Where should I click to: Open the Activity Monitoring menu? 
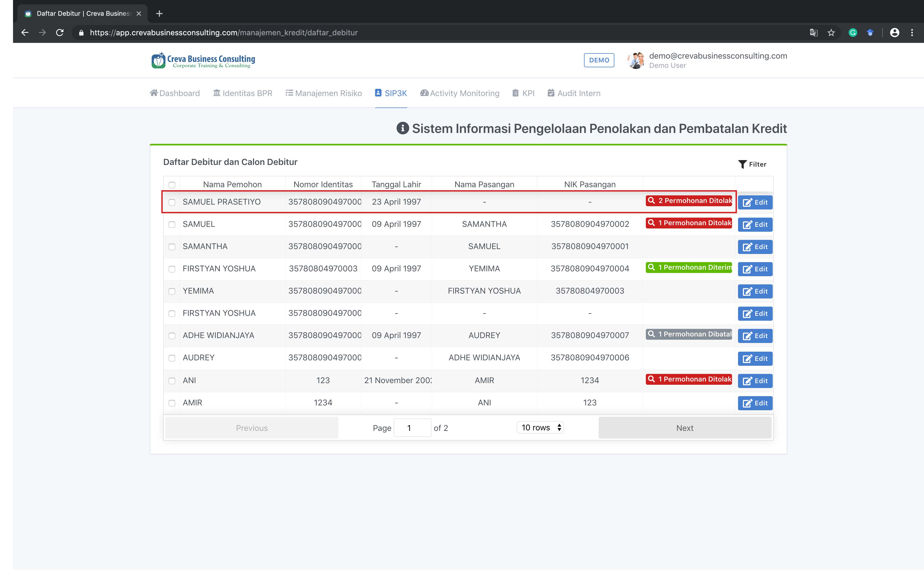[x=460, y=93]
